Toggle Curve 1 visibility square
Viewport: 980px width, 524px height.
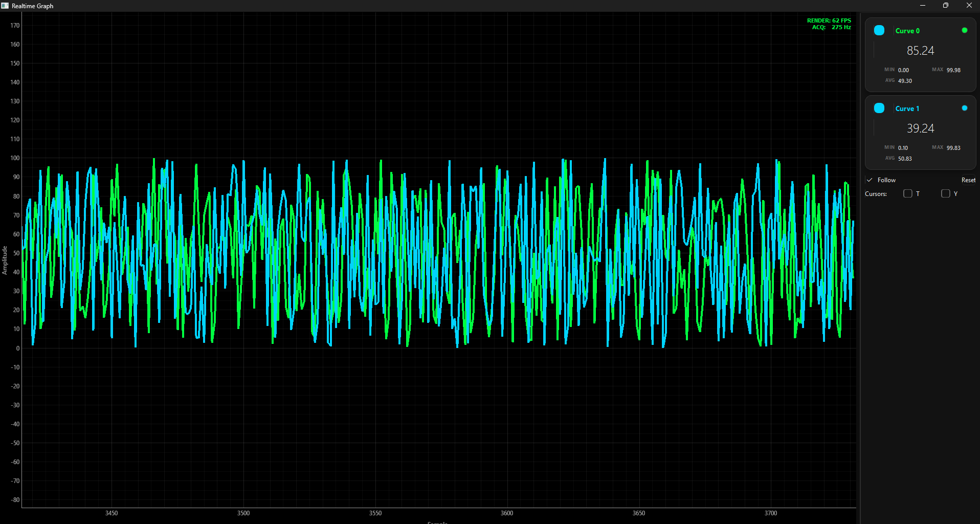tap(879, 108)
